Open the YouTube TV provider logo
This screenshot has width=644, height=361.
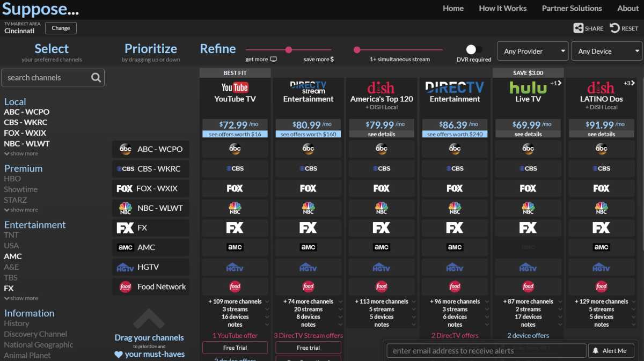(x=235, y=87)
